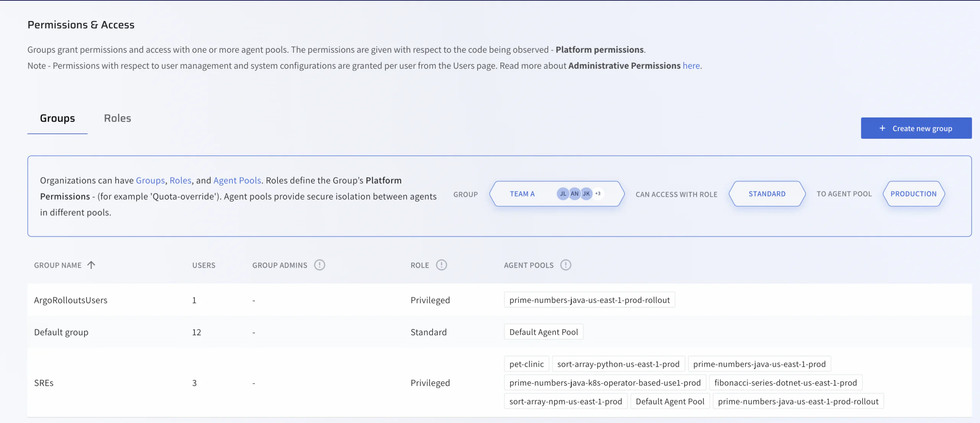This screenshot has width=980, height=423.
Task: Select the JK user avatar in Team A
Action: point(586,194)
